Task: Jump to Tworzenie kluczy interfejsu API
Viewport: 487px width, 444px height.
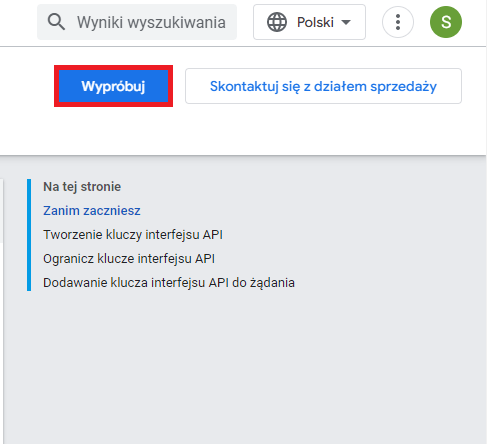Action: pyautogui.click(x=133, y=235)
